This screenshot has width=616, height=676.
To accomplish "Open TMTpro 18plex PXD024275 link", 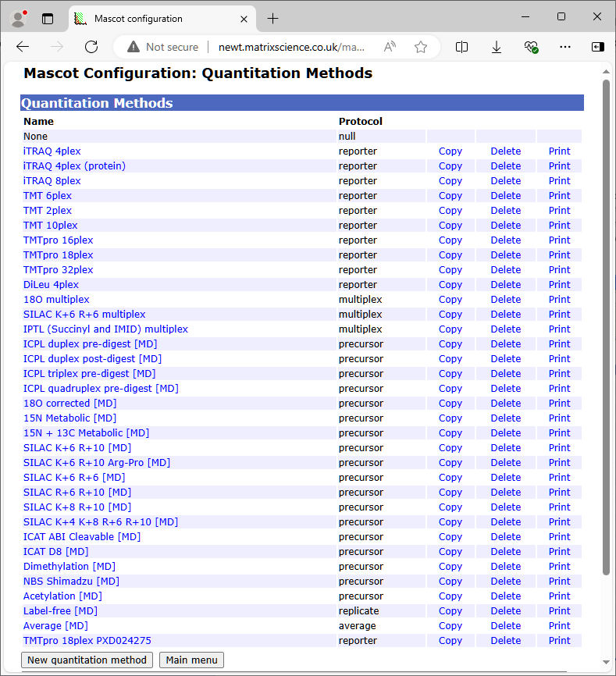I will point(87,641).
